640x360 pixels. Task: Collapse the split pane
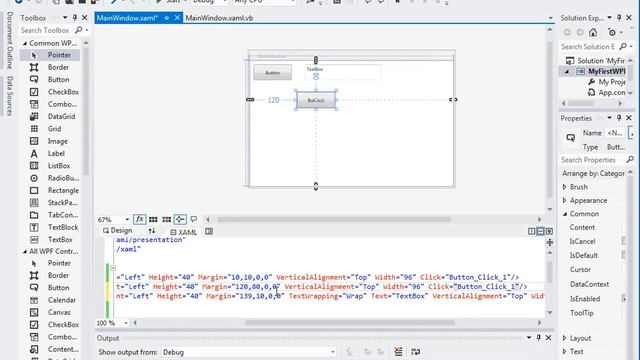point(549,231)
